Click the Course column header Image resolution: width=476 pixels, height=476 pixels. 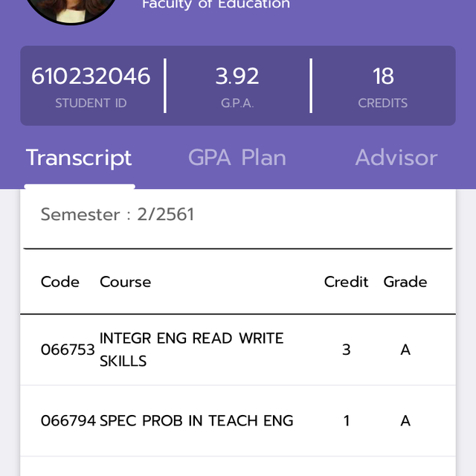pos(125,282)
